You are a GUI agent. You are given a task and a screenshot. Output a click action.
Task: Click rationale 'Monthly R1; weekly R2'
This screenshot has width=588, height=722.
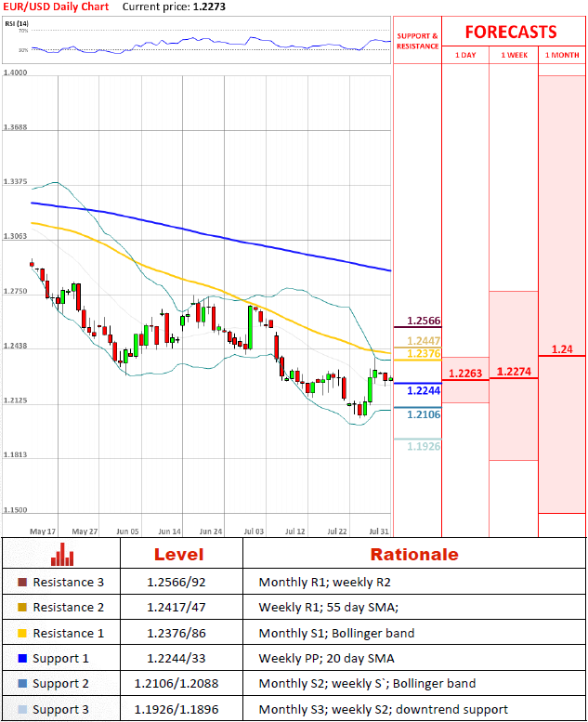pos(324,583)
